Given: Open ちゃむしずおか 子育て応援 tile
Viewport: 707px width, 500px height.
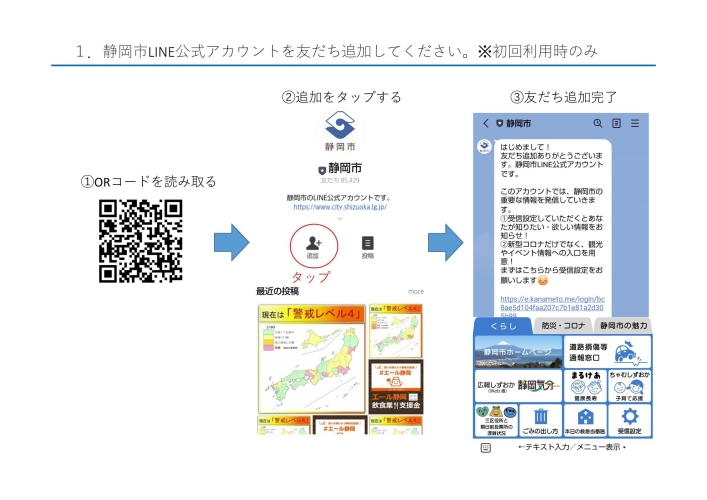Looking at the screenshot, I should (x=629, y=386).
